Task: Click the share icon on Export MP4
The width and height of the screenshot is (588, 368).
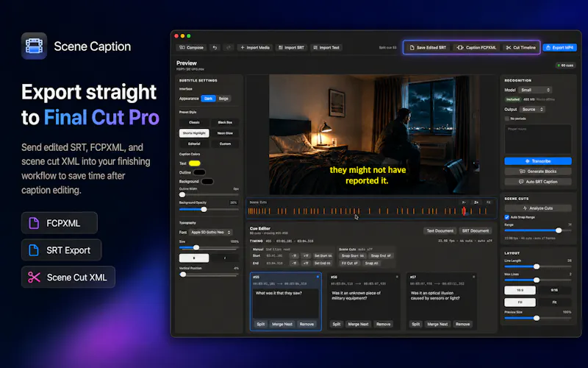Action: [548, 48]
